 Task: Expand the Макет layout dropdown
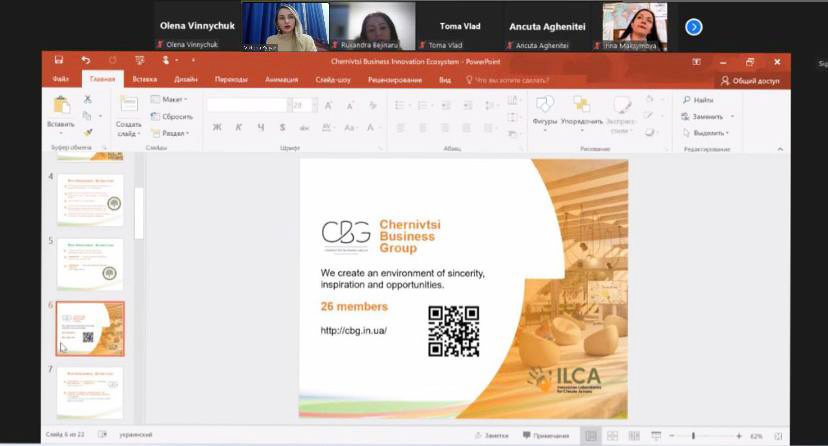(x=171, y=99)
